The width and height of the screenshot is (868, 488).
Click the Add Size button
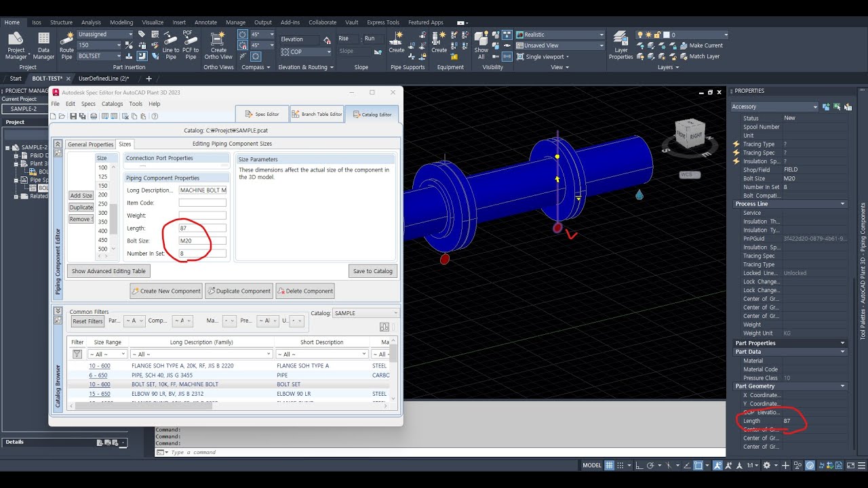(x=81, y=195)
